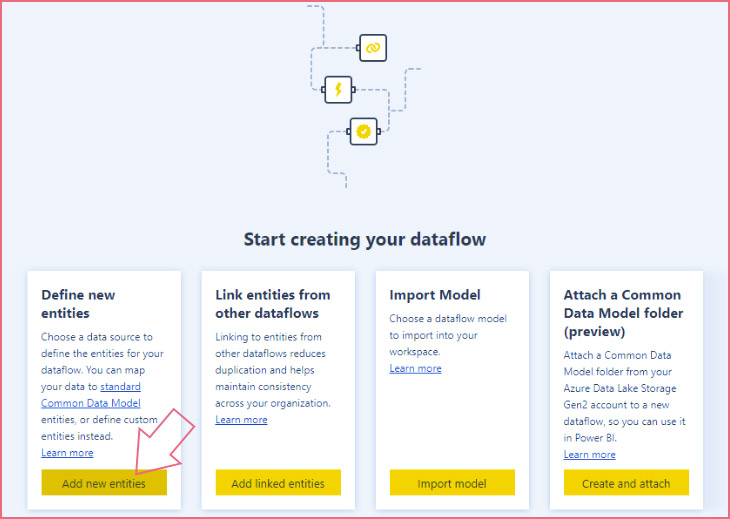Open the standard Common Data Model link
Viewport: 730px width, 519px height.
tap(91, 395)
